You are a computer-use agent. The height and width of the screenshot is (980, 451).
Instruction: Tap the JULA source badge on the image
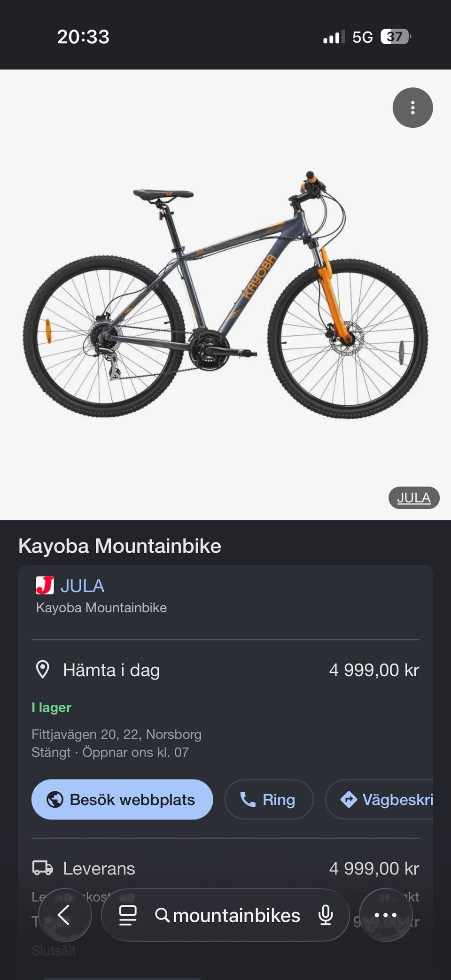(x=414, y=498)
